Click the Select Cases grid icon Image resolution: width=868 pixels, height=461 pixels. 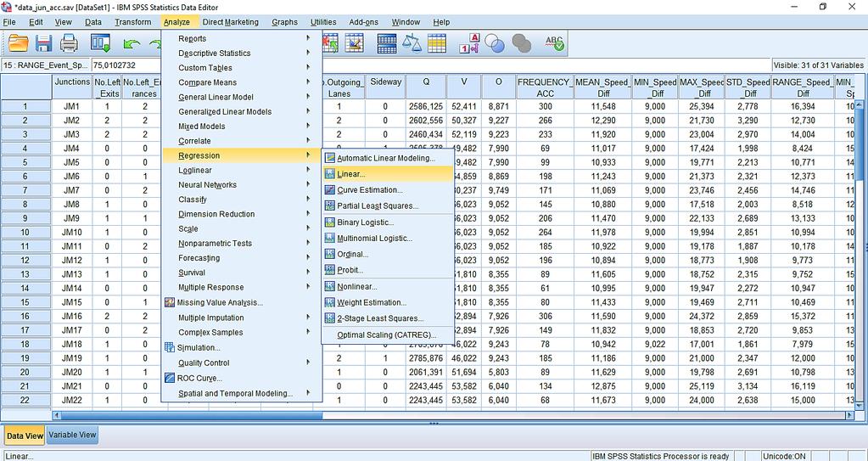437,43
